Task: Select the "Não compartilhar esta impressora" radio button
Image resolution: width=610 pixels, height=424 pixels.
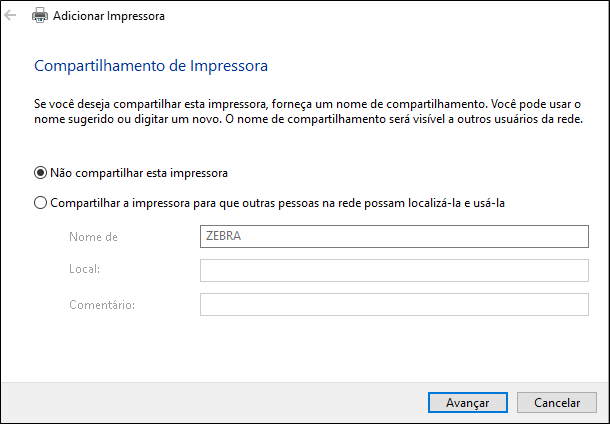Action: coord(40,172)
